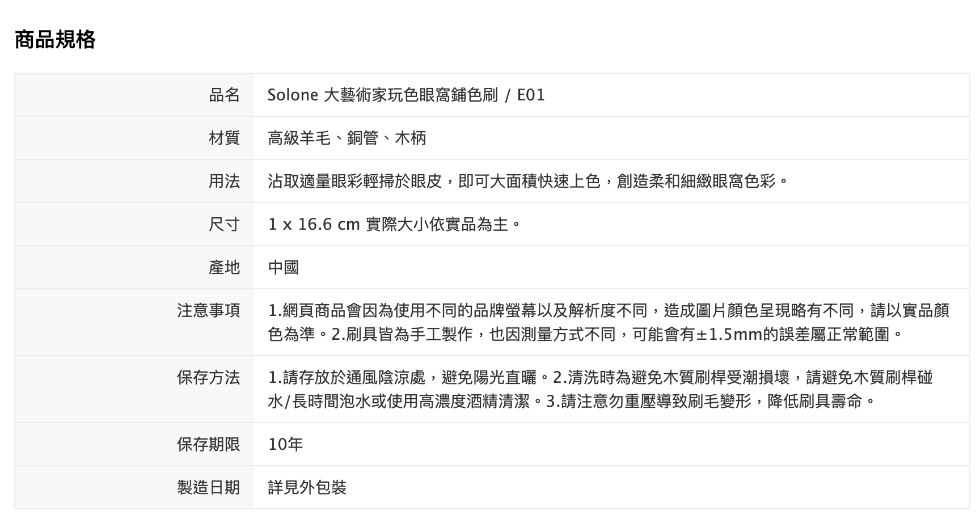The image size is (980, 523).
Task: Click the 高級羊毛、銅管、木柄 material value
Action: point(347,138)
